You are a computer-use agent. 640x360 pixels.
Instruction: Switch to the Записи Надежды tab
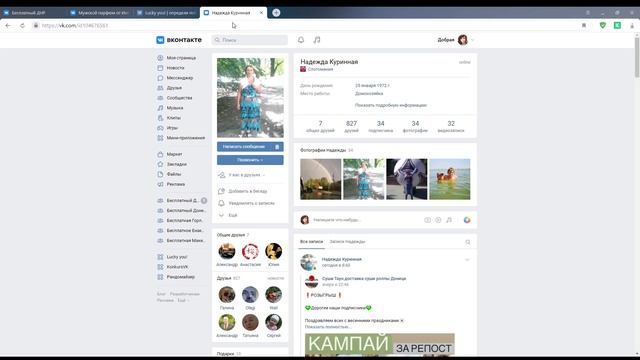pos(347,242)
